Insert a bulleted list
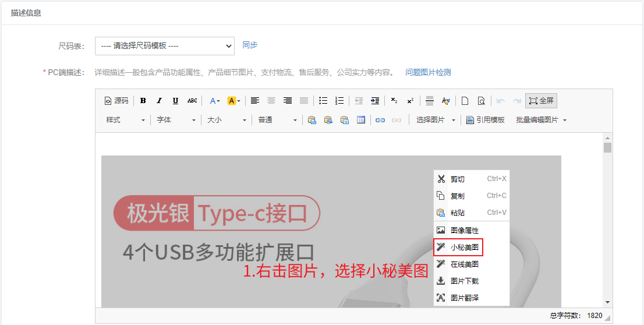Image resolution: width=644 pixels, height=325 pixels. click(x=323, y=101)
